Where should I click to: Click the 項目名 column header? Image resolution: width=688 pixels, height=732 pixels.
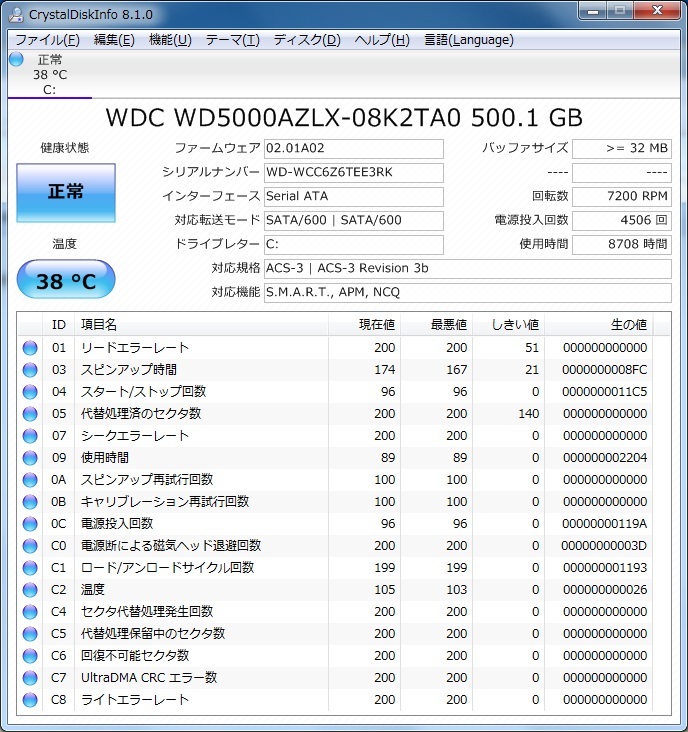click(202, 324)
